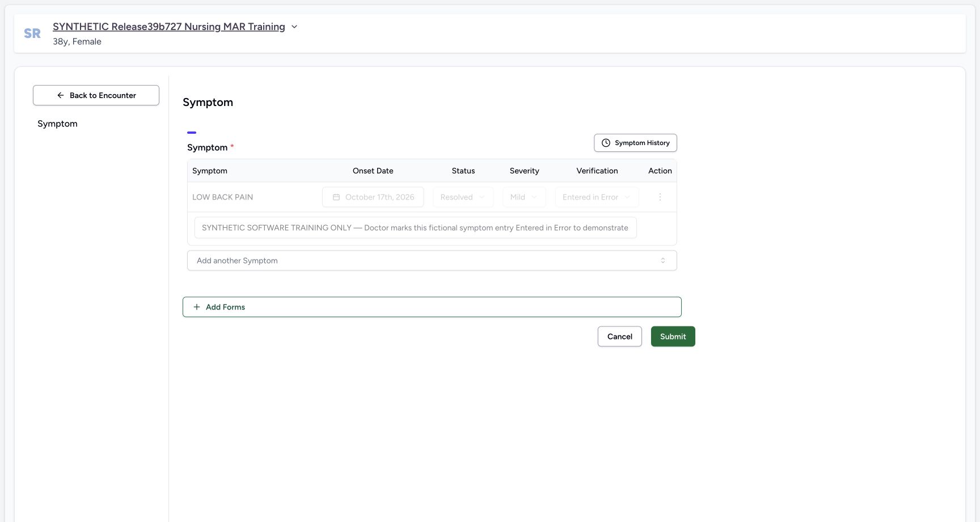Open the Add another Symptom combo box

pyautogui.click(x=432, y=261)
